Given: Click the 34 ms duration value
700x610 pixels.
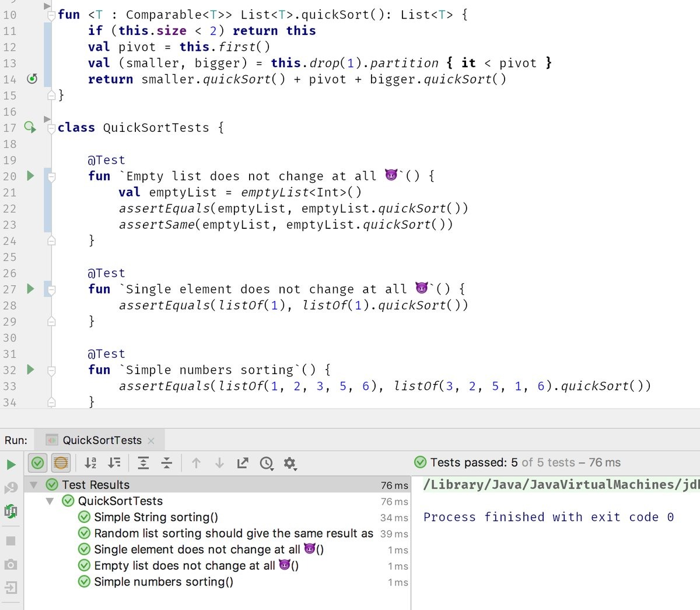Looking at the screenshot, I should click(394, 518).
